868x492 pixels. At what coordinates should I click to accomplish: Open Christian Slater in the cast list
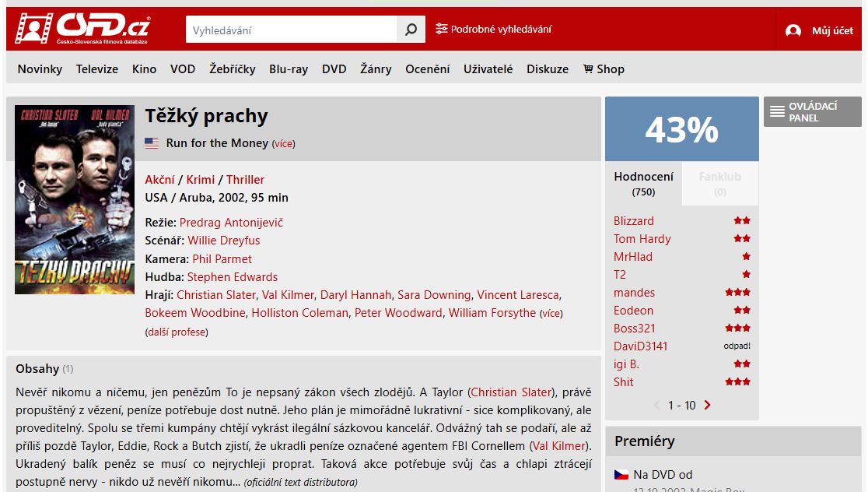pyautogui.click(x=216, y=295)
